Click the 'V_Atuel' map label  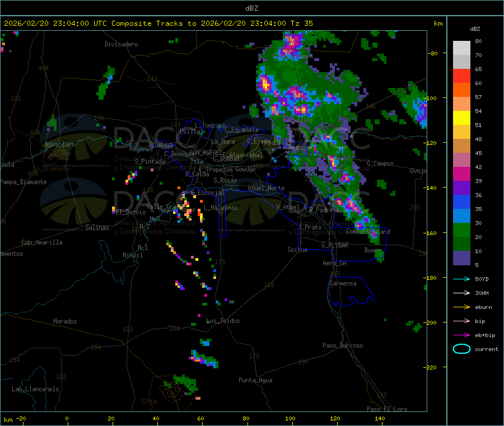[288, 207]
